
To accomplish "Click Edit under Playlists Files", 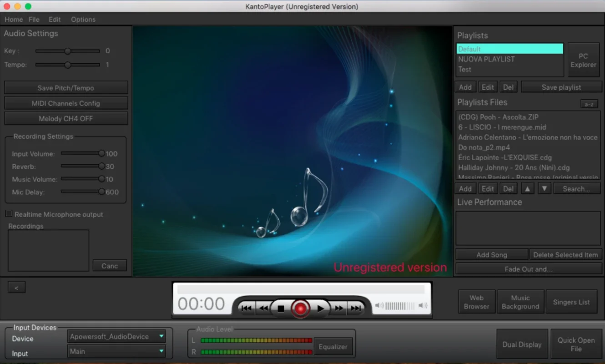I will click(x=488, y=188).
